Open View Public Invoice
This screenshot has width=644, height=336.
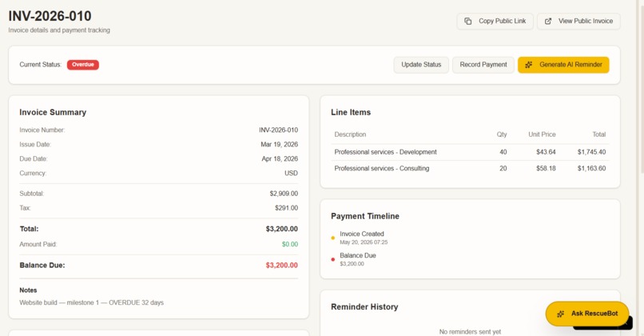[578, 21]
